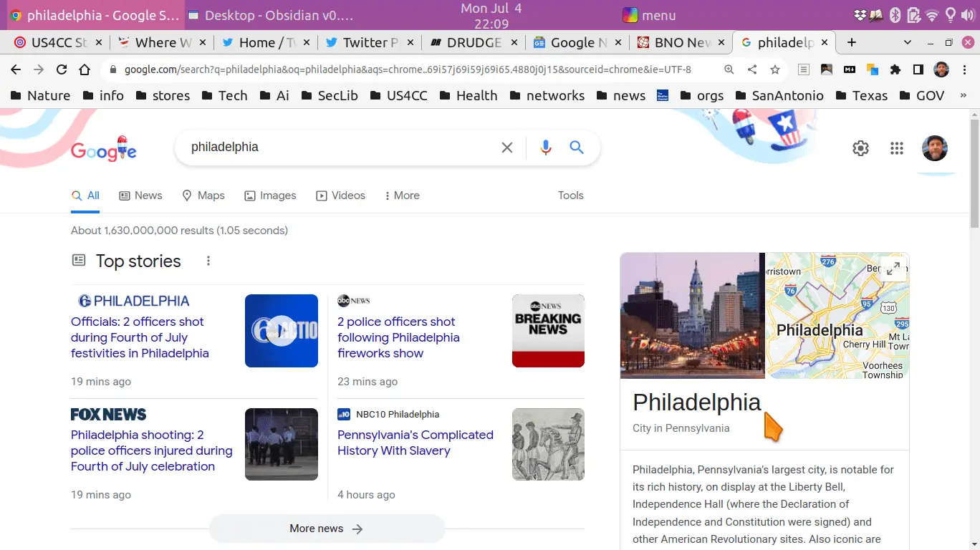
Task: Open the tab search dropdown chevron
Action: click(908, 42)
